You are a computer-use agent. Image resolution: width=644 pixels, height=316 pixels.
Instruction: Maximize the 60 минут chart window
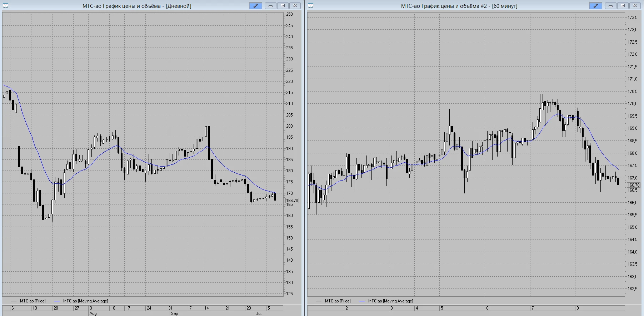[x=623, y=6]
